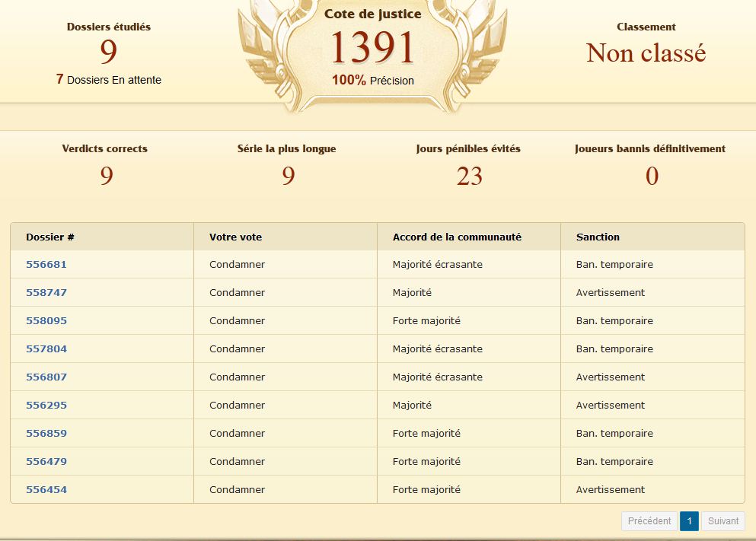The height and width of the screenshot is (541, 756).
Task: Open dossier 556454
Action: (x=46, y=490)
